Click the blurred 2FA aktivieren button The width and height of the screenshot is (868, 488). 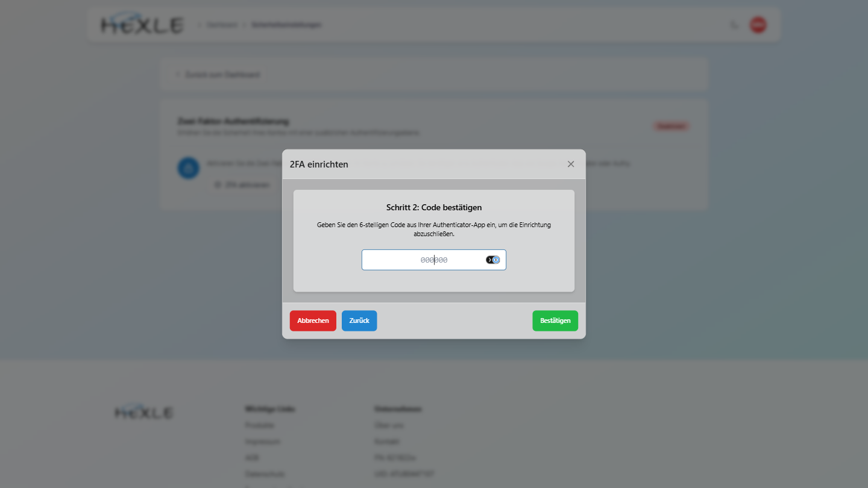click(242, 185)
